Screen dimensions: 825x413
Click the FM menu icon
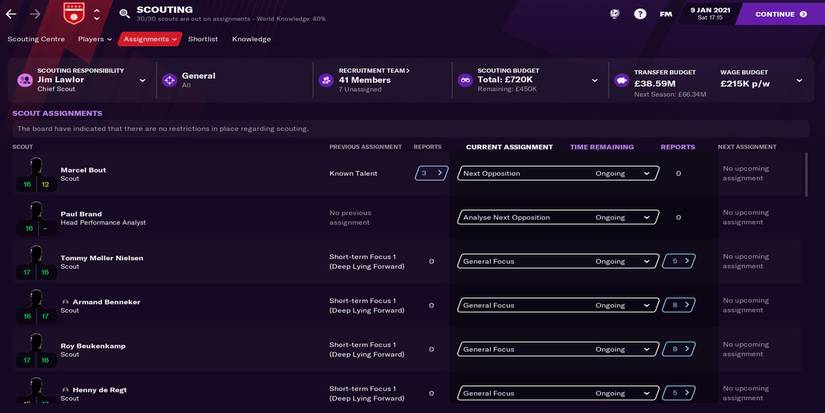click(x=666, y=14)
